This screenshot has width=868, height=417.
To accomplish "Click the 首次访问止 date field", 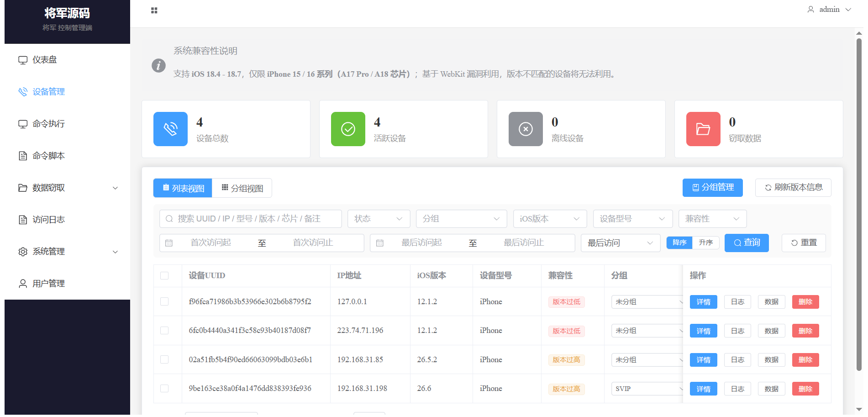I will point(313,243).
